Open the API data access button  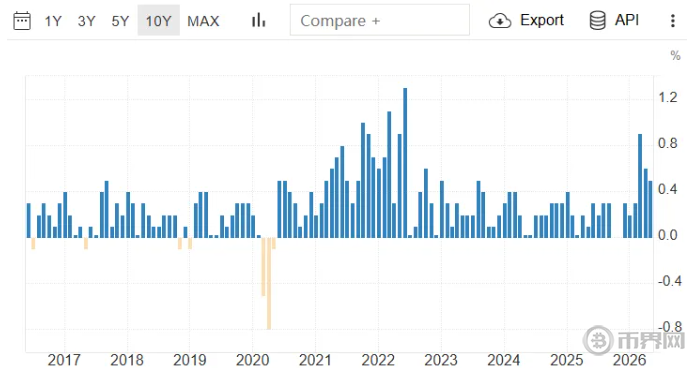point(614,20)
